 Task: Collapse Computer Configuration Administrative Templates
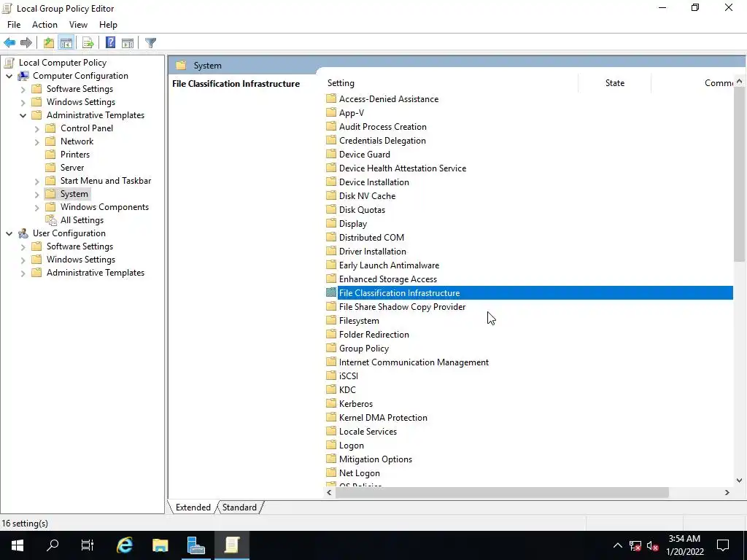tap(23, 115)
